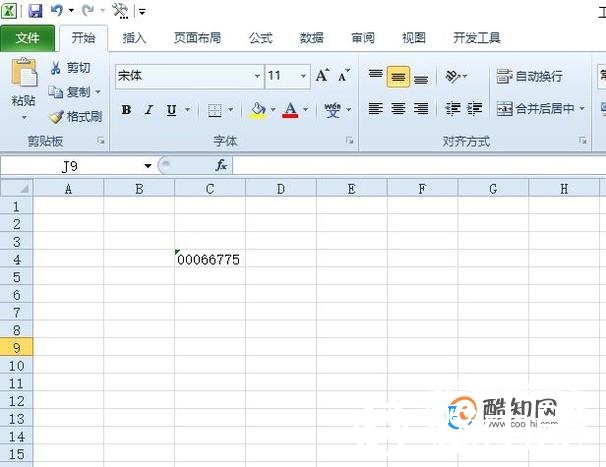Expand the fill color dropdown arrow
Screen dimensions: 606x467
[x=273, y=110]
